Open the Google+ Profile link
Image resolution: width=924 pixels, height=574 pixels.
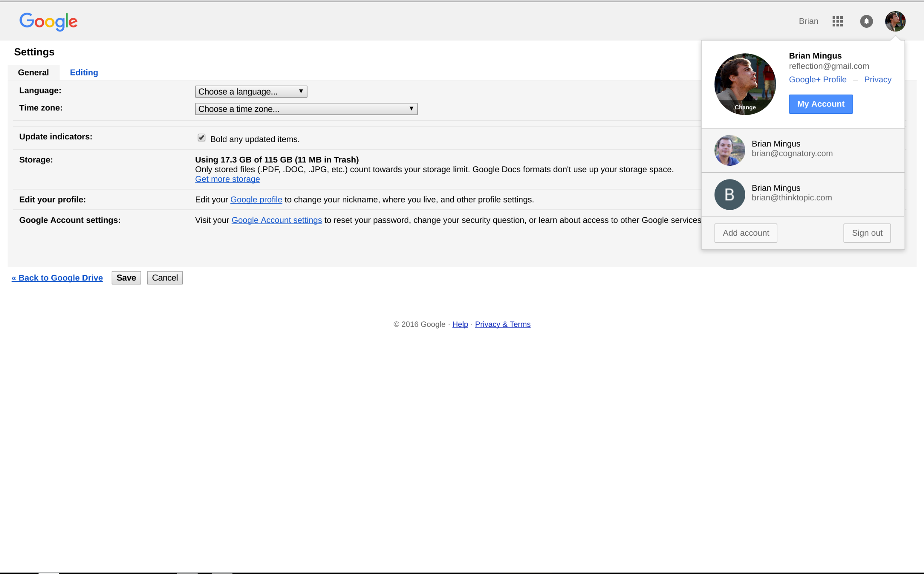pos(817,80)
